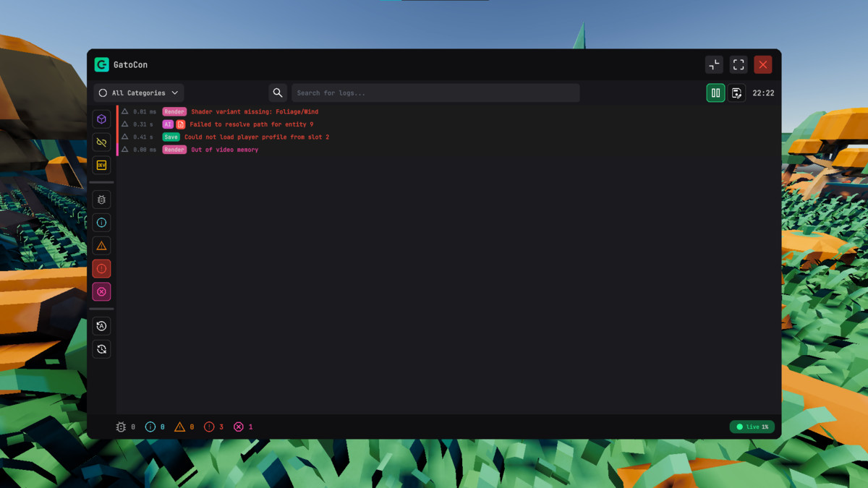This screenshot has width=868, height=488.
Task: Toggle the info level filter
Action: 101,223
